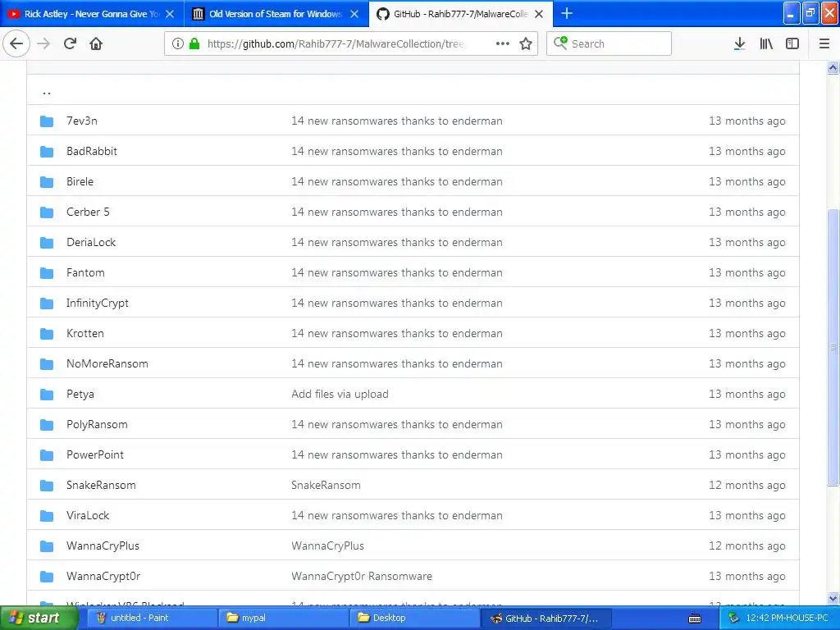The height and width of the screenshot is (630, 840).
Task: Open the WannaCryPlus folder
Action: tap(103, 546)
